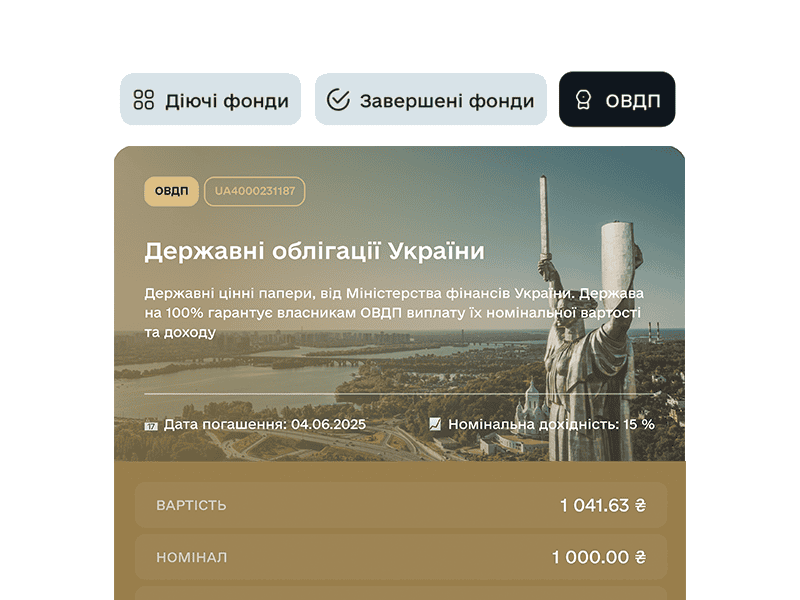The width and height of the screenshot is (800, 600).
Task: Click the hryvnia symbol in ВАРТІСТЬ row
Action: tap(640, 505)
